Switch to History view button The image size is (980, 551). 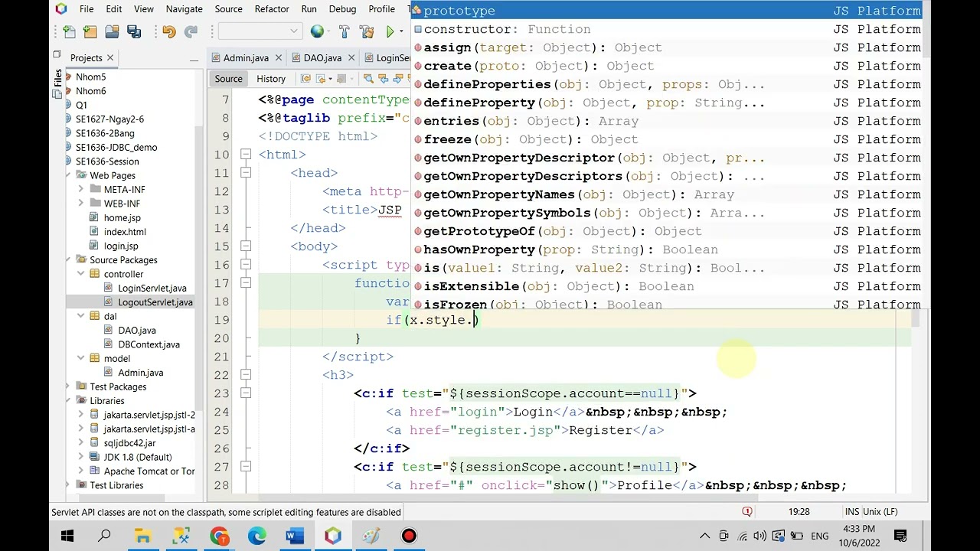click(x=270, y=79)
